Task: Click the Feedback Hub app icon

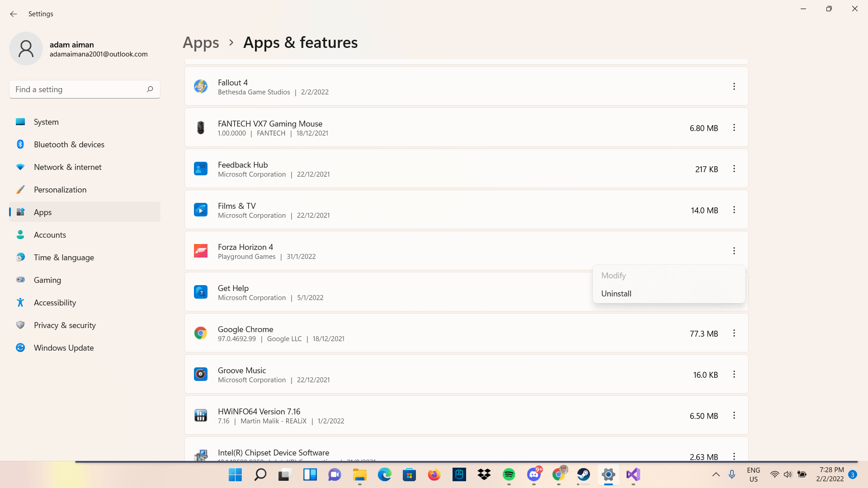Action: [x=201, y=169]
